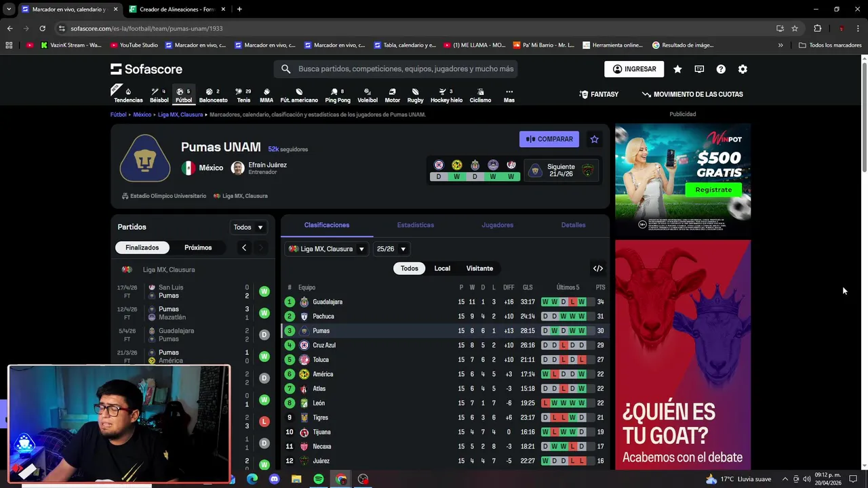Add Pumas UNAM to favorites star
This screenshot has width=868, height=488.
[594, 139]
